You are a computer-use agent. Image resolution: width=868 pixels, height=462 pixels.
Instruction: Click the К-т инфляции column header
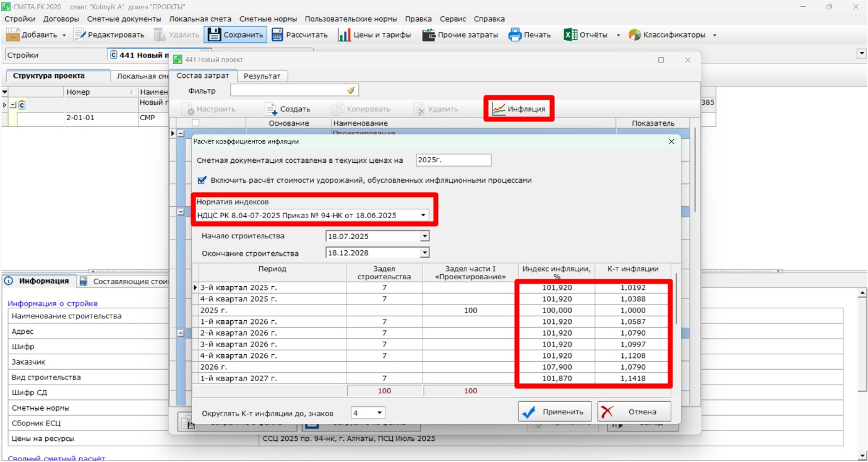point(632,272)
